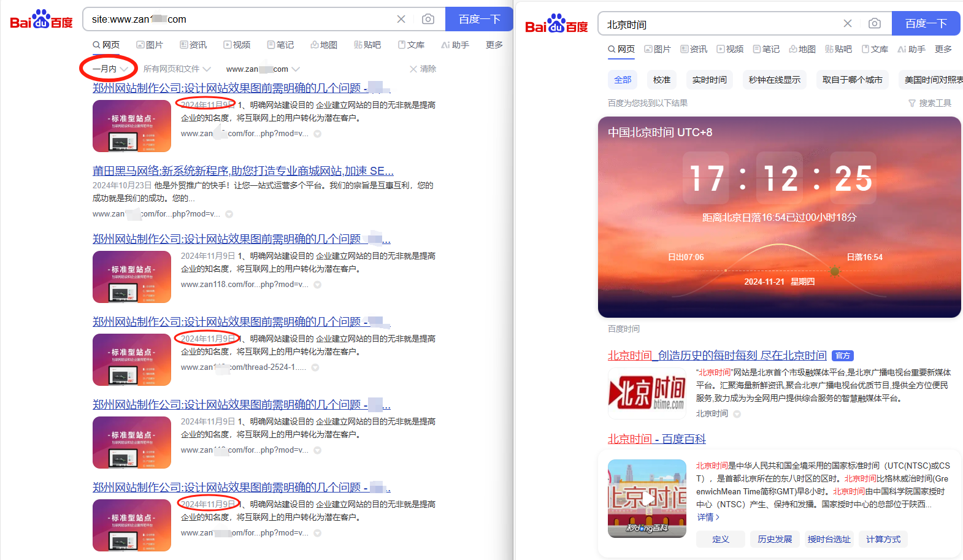Image resolution: width=963 pixels, height=560 pixels.
Task: Click the 百度一下 button in the right window
Action: click(926, 23)
